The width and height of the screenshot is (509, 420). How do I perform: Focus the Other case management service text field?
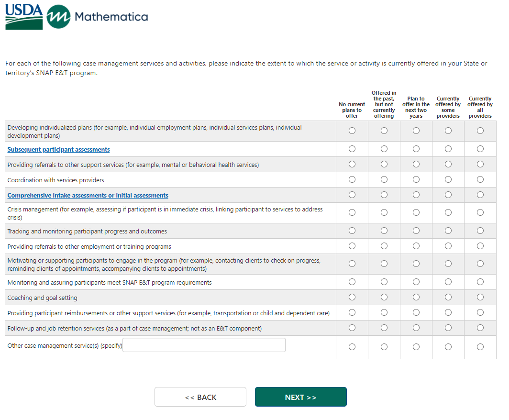(x=204, y=345)
